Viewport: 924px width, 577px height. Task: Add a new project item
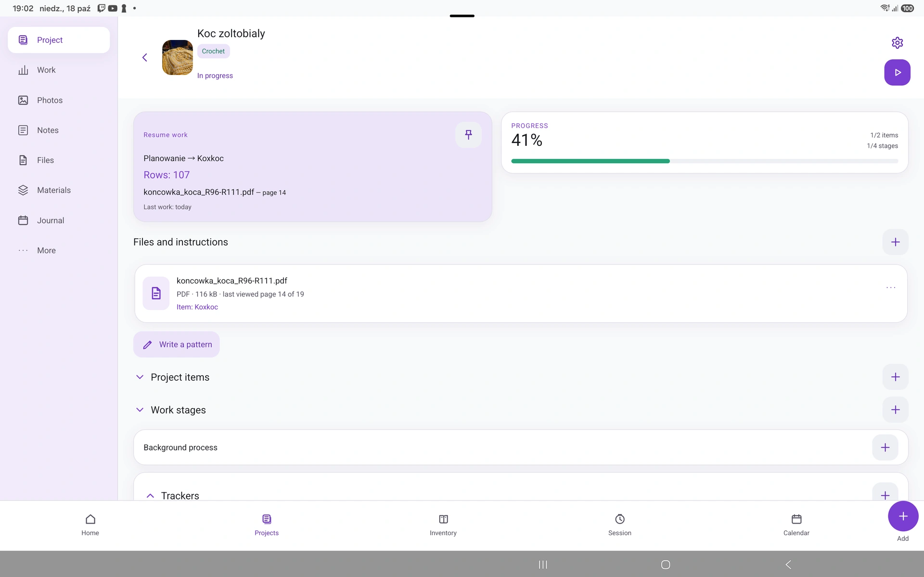coord(895,377)
